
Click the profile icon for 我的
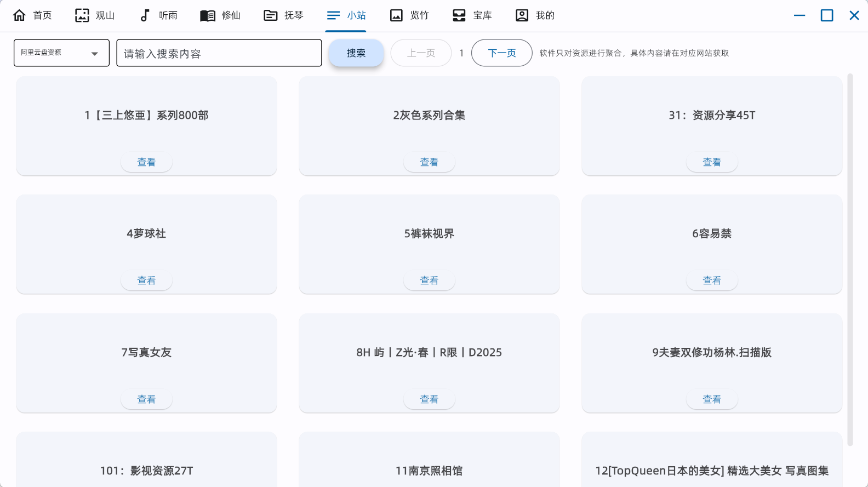coord(522,15)
